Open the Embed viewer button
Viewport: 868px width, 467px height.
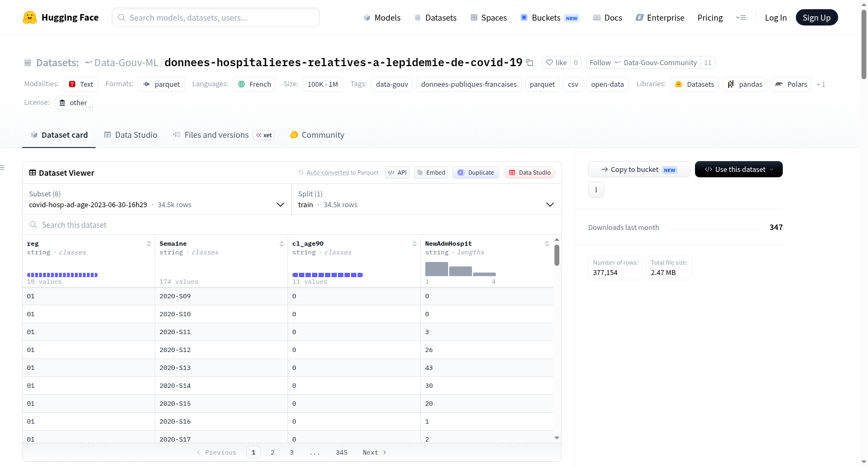coord(432,172)
